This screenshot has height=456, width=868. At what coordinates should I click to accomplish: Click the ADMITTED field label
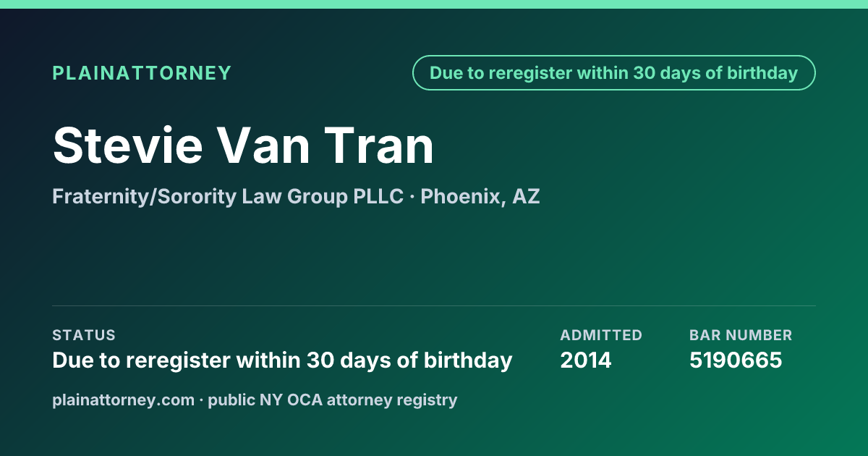pyautogui.click(x=601, y=335)
